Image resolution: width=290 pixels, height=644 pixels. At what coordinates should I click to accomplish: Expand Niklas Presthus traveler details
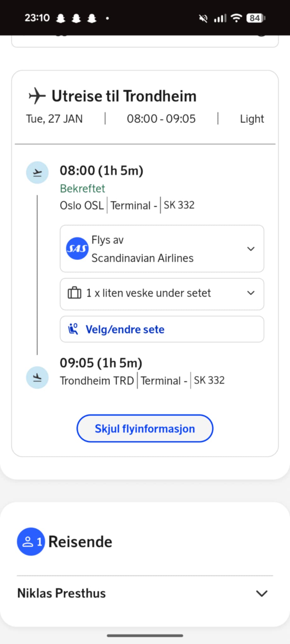pos(261,593)
